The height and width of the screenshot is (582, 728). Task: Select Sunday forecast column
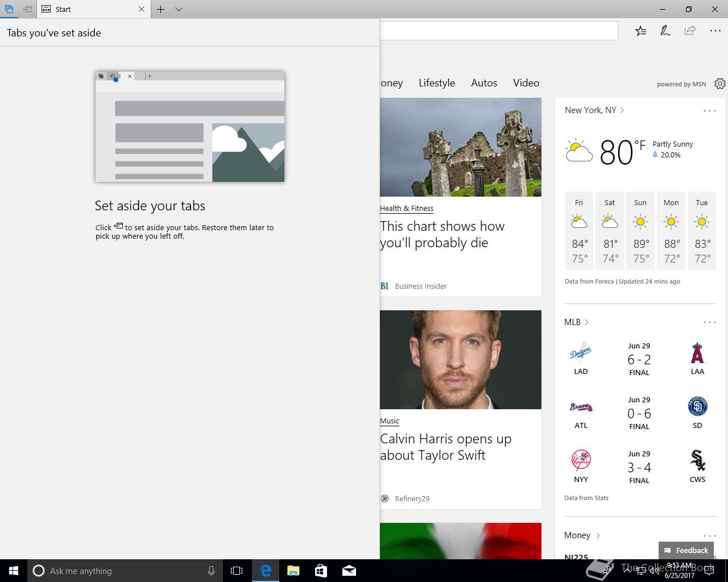coord(640,231)
